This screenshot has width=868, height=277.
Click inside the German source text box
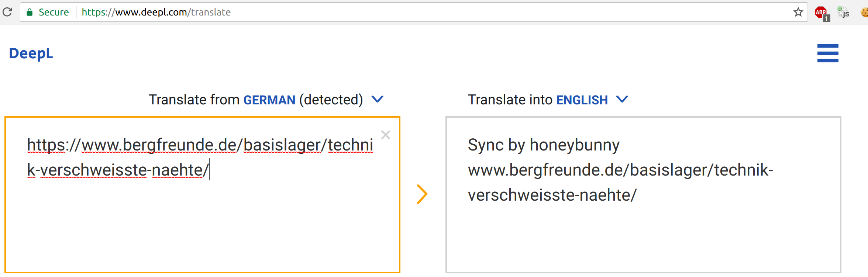coord(202,195)
